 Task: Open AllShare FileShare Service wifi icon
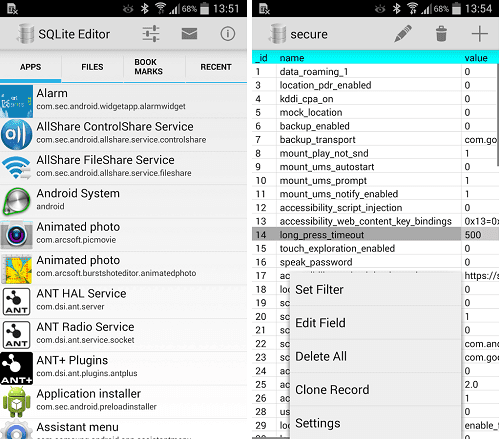17,168
